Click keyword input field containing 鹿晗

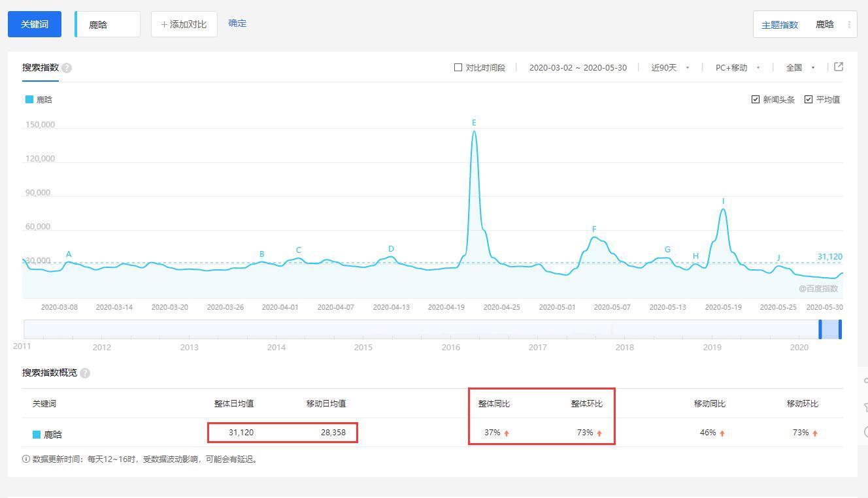click(108, 24)
